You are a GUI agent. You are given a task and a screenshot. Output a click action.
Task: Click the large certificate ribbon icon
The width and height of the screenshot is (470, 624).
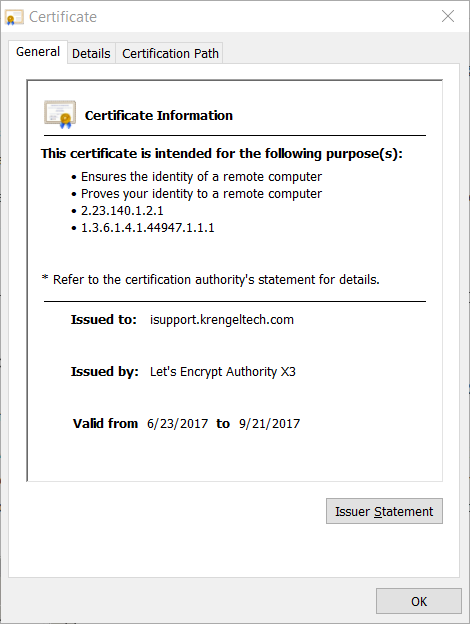pos(60,115)
